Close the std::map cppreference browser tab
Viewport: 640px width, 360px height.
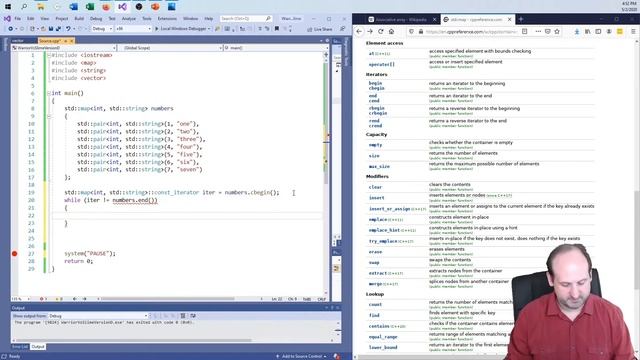point(509,19)
